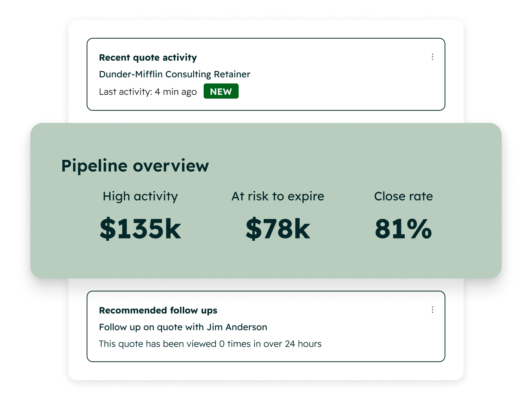Click the $78k at-risk value

278,229
